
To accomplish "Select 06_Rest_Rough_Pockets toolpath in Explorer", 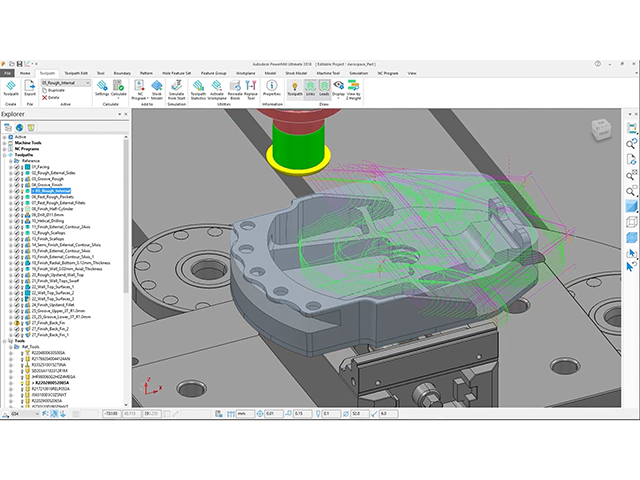I will (x=51, y=197).
